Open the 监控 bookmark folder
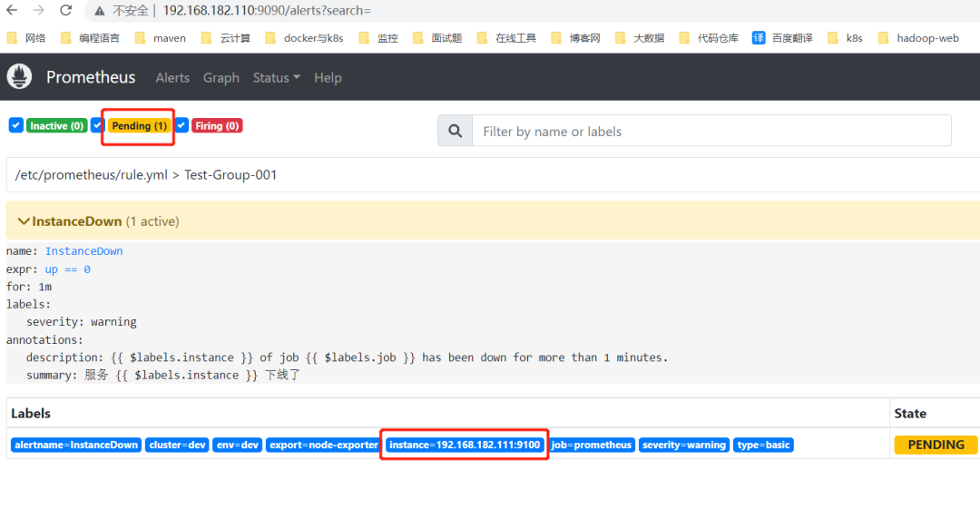The width and height of the screenshot is (980, 509). point(378,38)
